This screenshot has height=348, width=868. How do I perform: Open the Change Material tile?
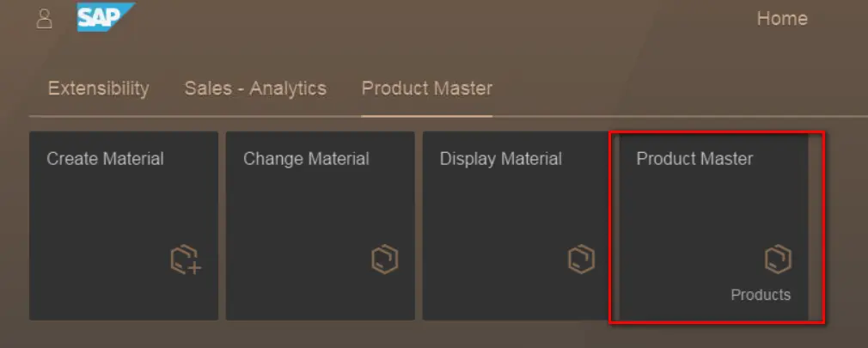point(320,226)
